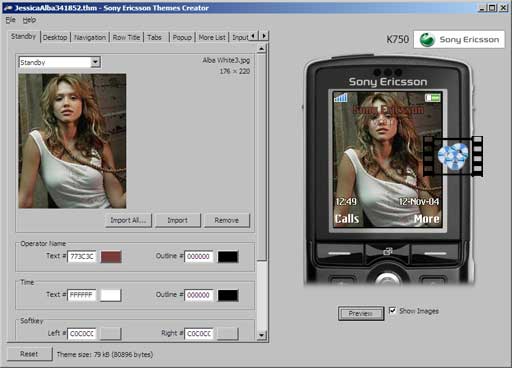This screenshot has height=368, width=512.
Task: Expand the Standby image dropdown
Action: click(95, 62)
